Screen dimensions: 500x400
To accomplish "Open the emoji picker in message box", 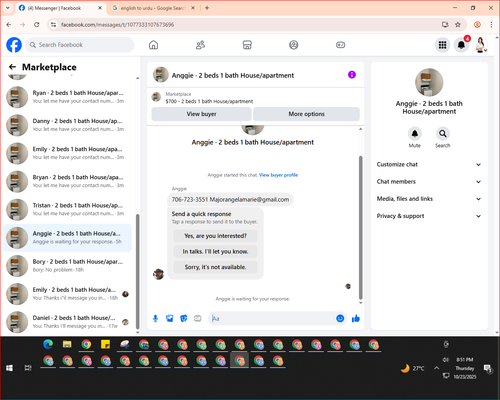I will [x=340, y=319].
